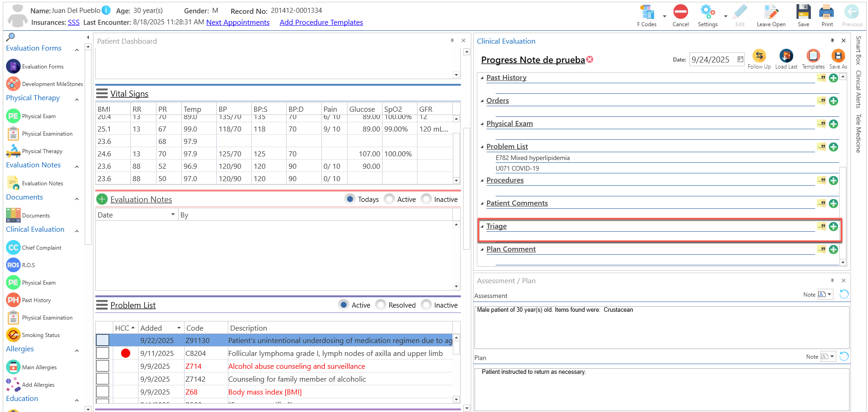This screenshot has width=868, height=412.
Task: Click the Follow Up icon
Action: 759,56
